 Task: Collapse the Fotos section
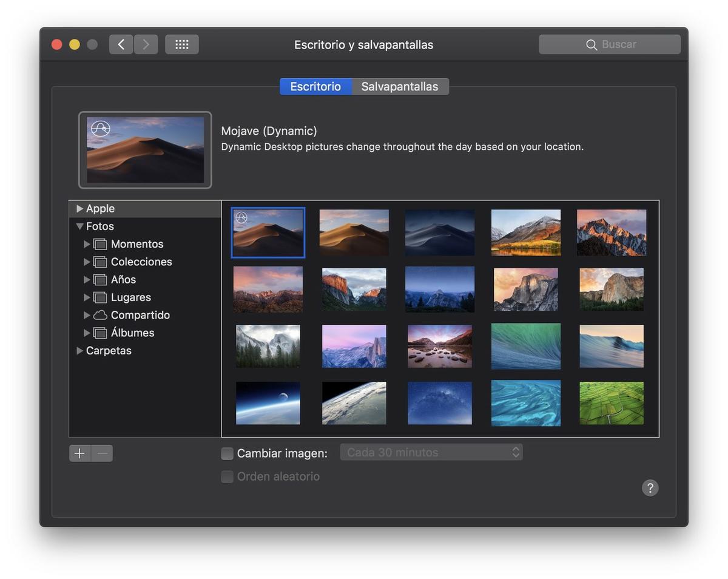[x=79, y=226]
